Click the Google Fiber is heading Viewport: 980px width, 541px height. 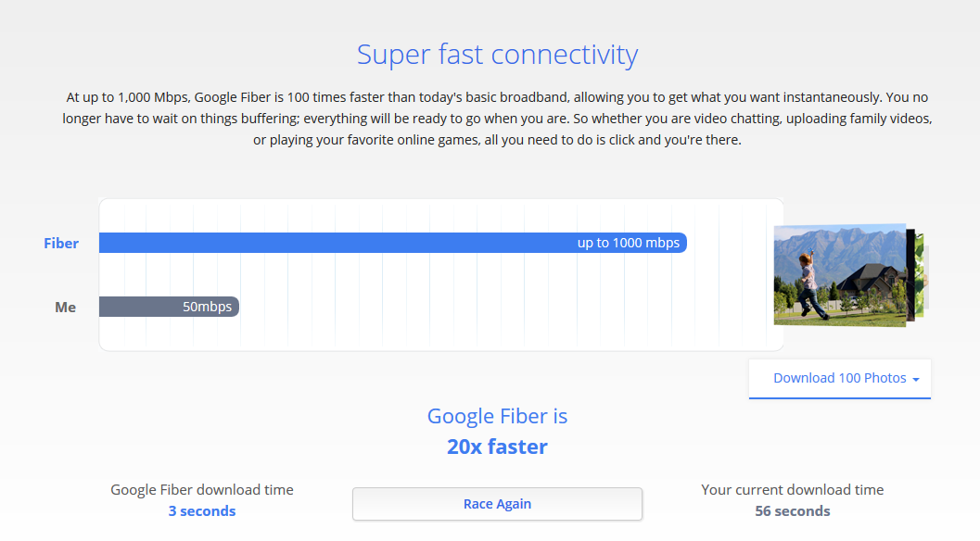click(x=497, y=416)
